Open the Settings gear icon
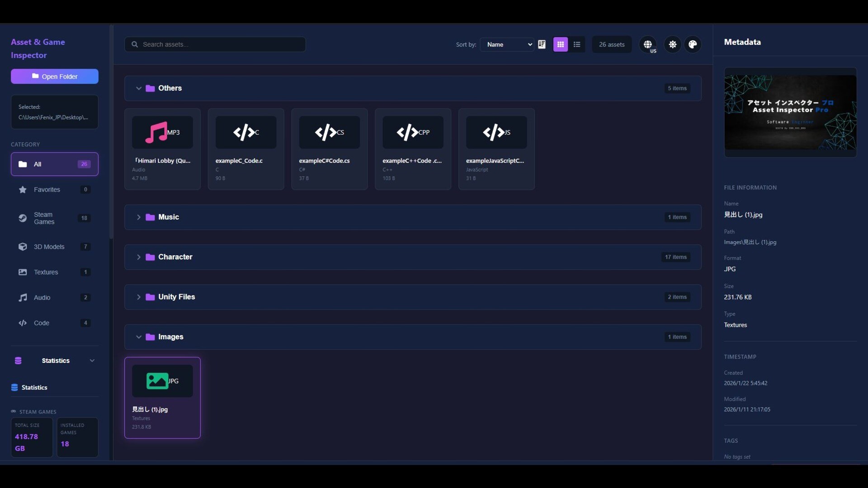The height and width of the screenshot is (488, 868). pos(672,44)
